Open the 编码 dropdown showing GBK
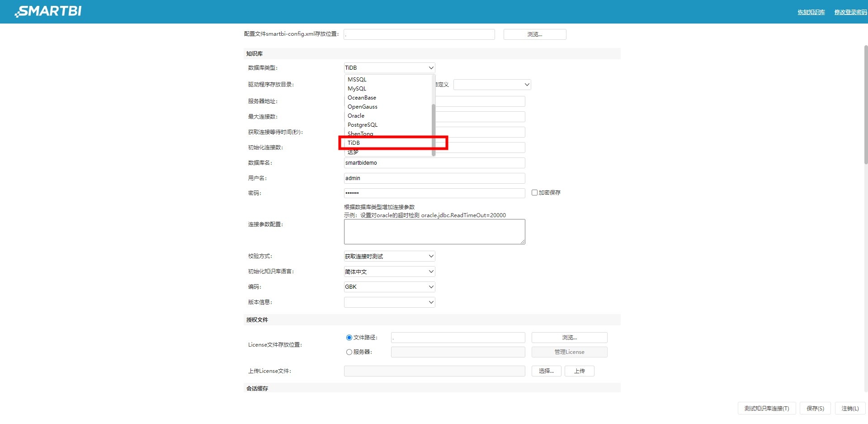This screenshot has width=868, height=424. pos(389,287)
